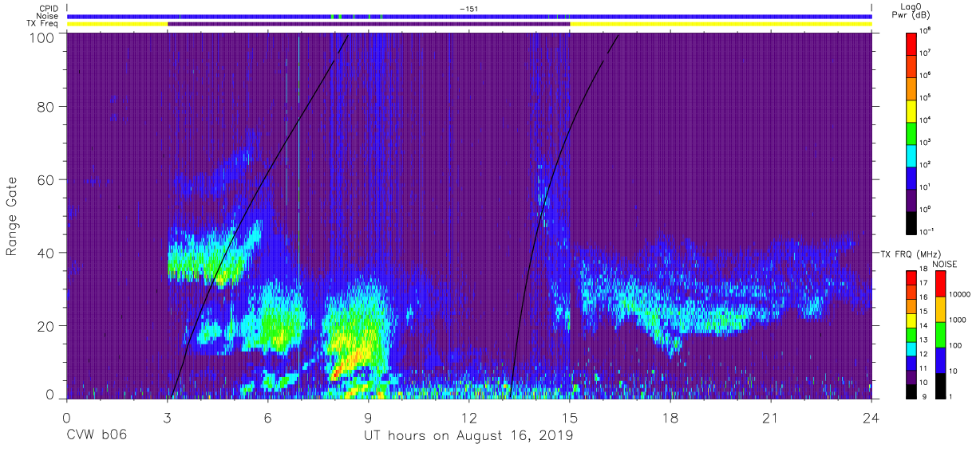Click the green segment of the NOISE colorbar
Image resolution: width=980 pixels, height=452 pixels.
[x=940, y=335]
